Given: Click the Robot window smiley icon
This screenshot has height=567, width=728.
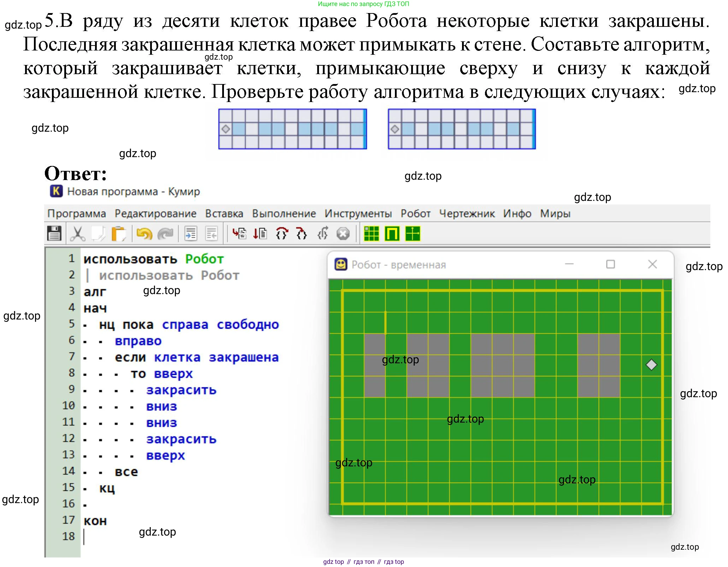Looking at the screenshot, I should pyautogui.click(x=341, y=264).
